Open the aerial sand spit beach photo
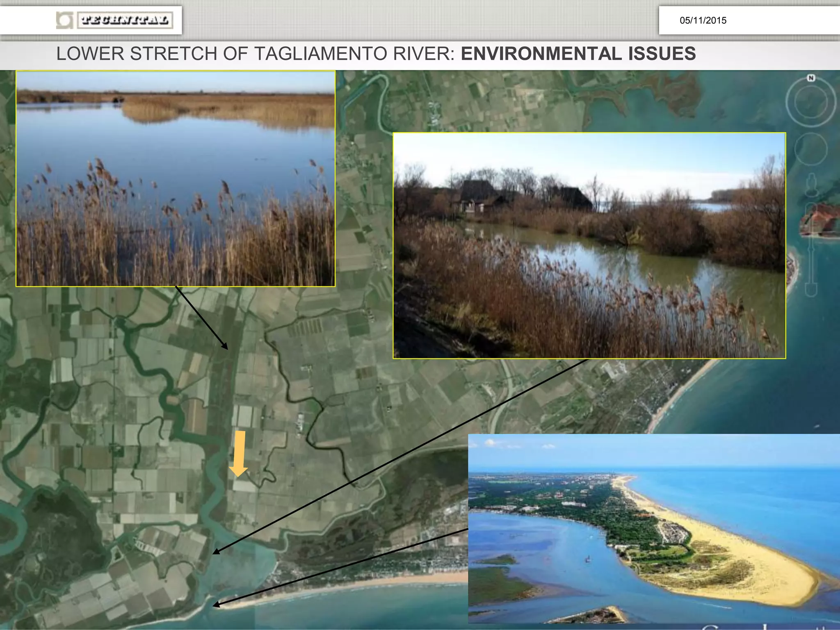The image size is (840, 630). (x=654, y=529)
